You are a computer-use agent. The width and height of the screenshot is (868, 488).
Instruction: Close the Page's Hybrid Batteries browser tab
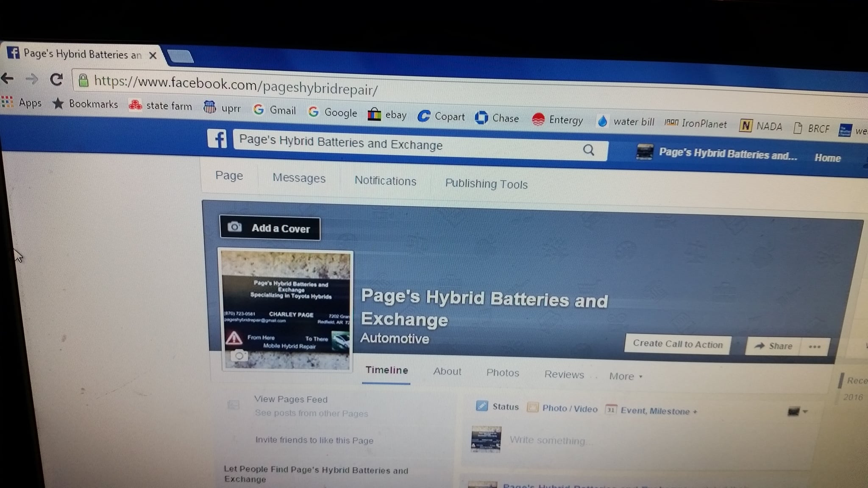pyautogui.click(x=153, y=55)
